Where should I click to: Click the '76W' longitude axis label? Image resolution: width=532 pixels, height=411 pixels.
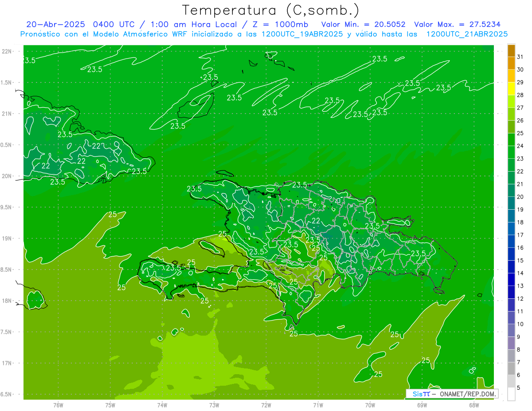[58, 405]
